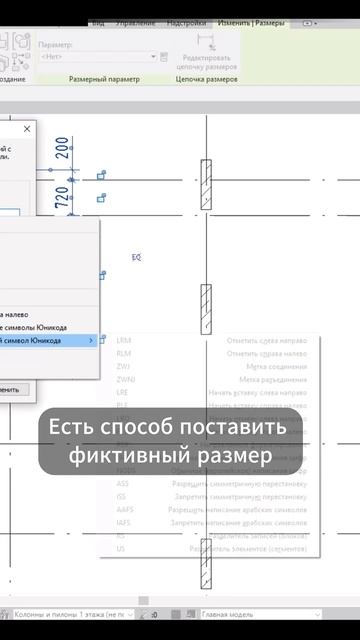The height and width of the screenshot is (640, 360).
Task: Click the worksets icon in status bar
Action: click(5, 614)
